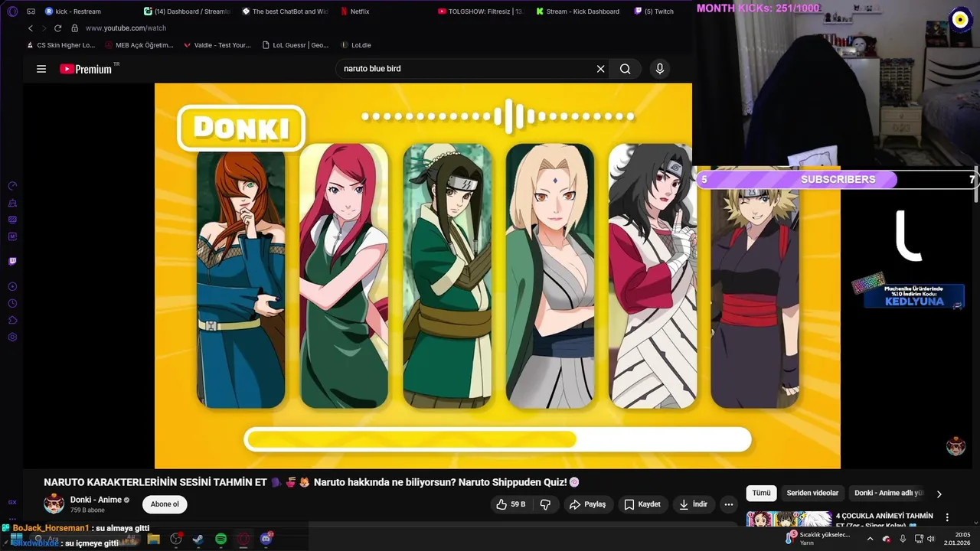Click the video title 'NARUTO KARAKTERLERİNİN SESİNİ TAHMİN ET'

[x=155, y=482]
